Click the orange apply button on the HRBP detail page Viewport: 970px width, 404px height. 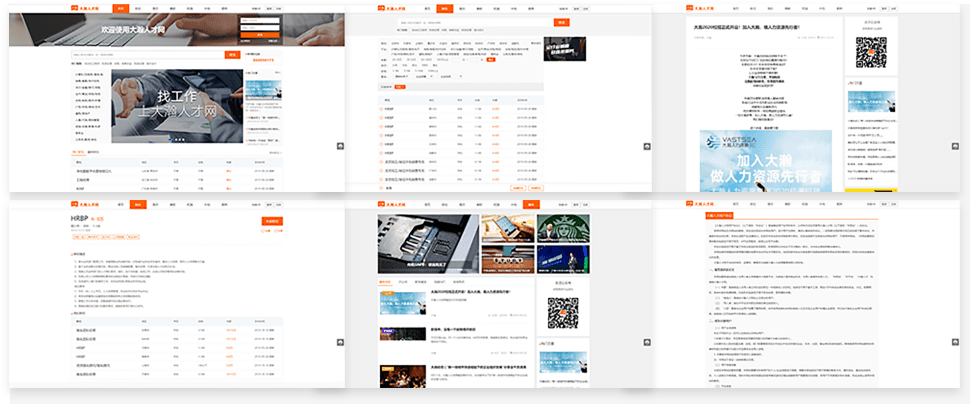pos(272,221)
